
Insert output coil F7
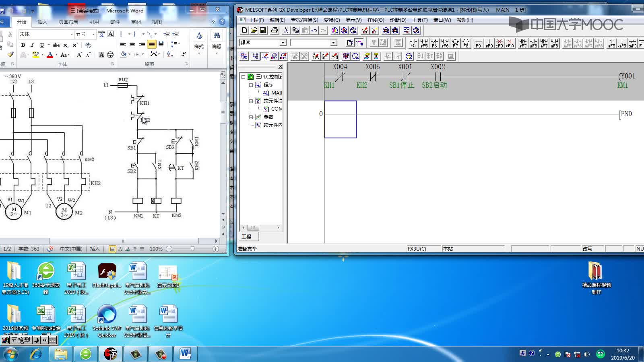[455, 43]
